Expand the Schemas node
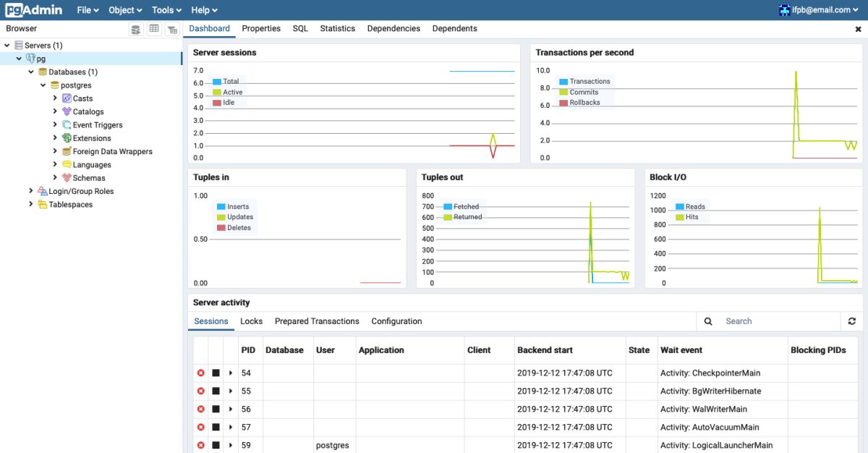 55,178
